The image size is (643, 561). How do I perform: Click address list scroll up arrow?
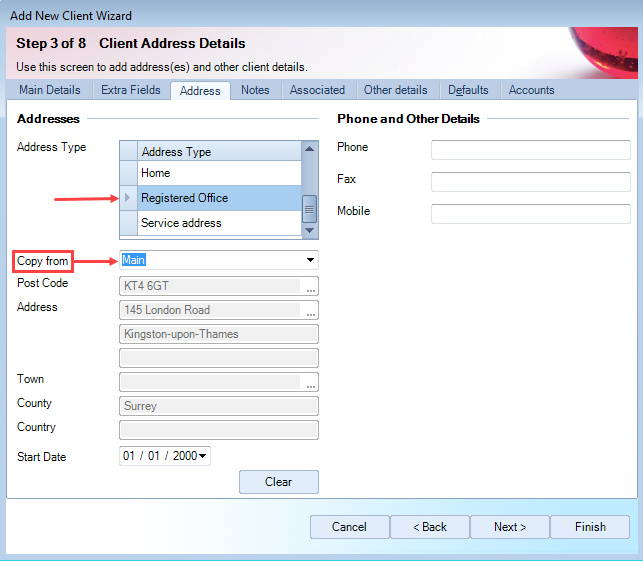[x=310, y=149]
